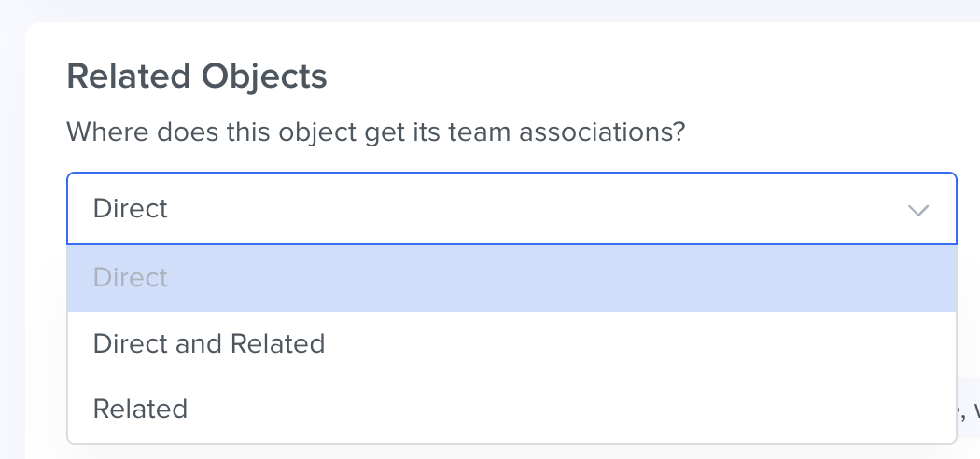Click the dropdown chevron arrow icon
This screenshot has width=980, height=459.
918,210
